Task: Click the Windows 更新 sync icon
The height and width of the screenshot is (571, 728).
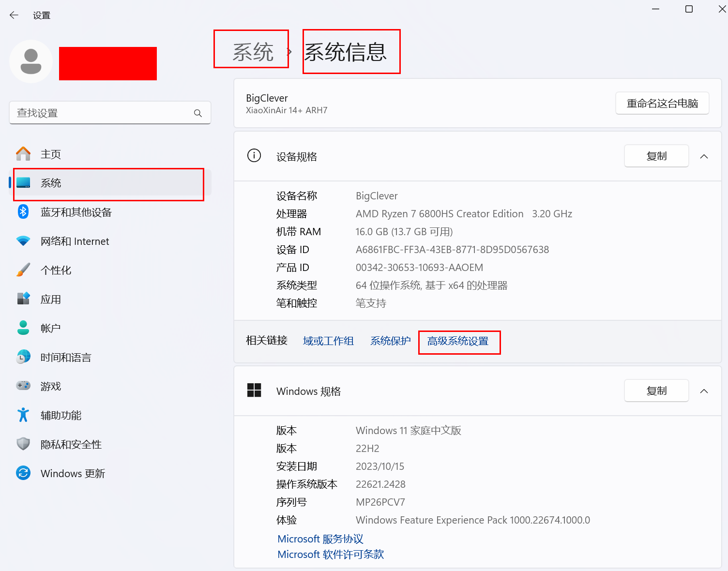Action: pyautogui.click(x=23, y=473)
